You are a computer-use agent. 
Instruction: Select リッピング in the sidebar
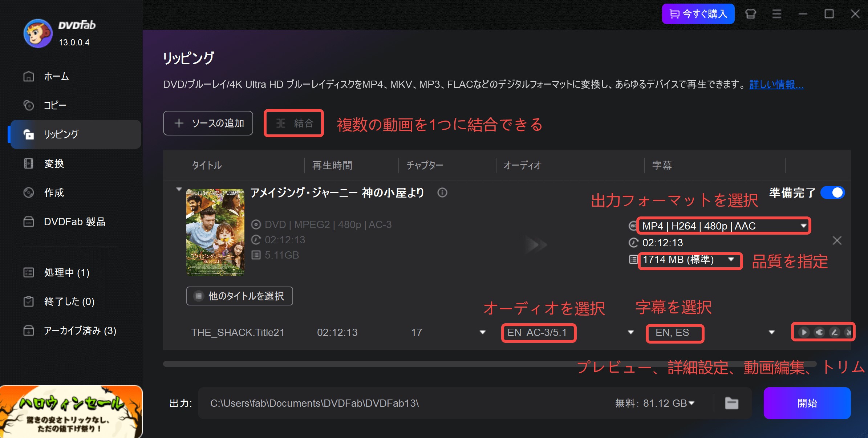click(x=76, y=134)
